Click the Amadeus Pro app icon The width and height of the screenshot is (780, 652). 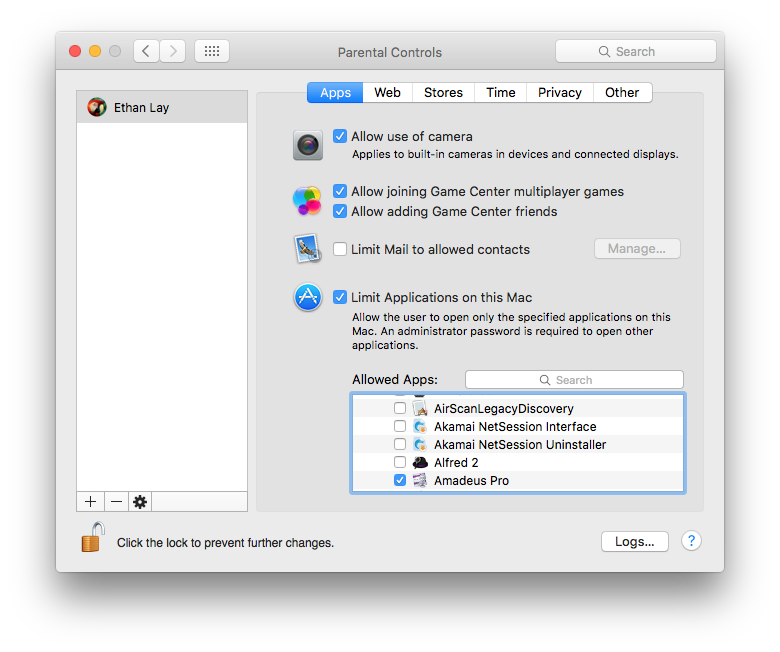420,481
